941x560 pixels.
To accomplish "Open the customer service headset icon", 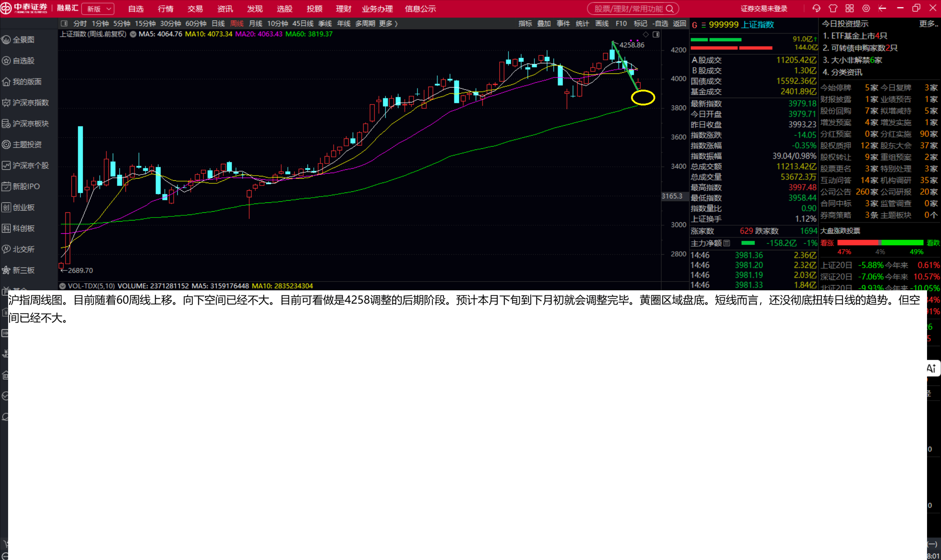I will 816,8.
